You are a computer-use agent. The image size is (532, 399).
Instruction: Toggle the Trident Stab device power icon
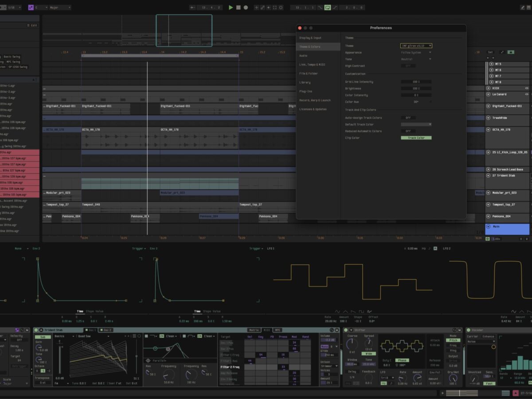click(x=36, y=330)
